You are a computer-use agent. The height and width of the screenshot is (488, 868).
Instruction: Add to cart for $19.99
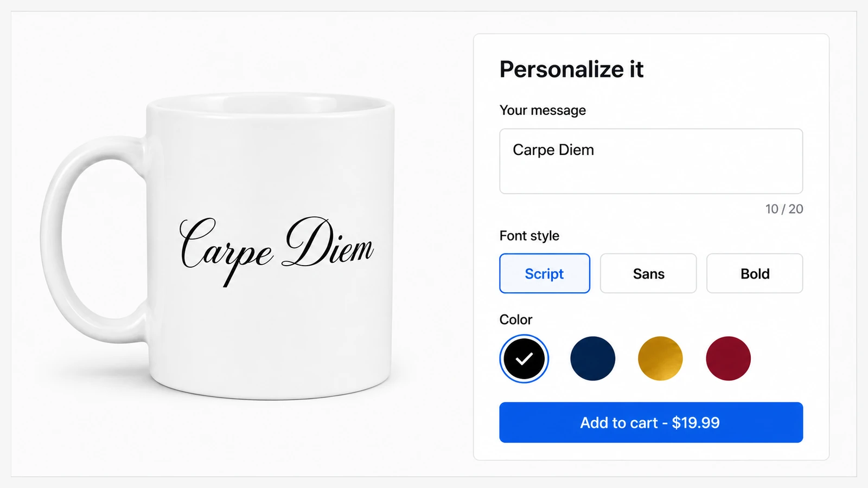pyautogui.click(x=651, y=422)
